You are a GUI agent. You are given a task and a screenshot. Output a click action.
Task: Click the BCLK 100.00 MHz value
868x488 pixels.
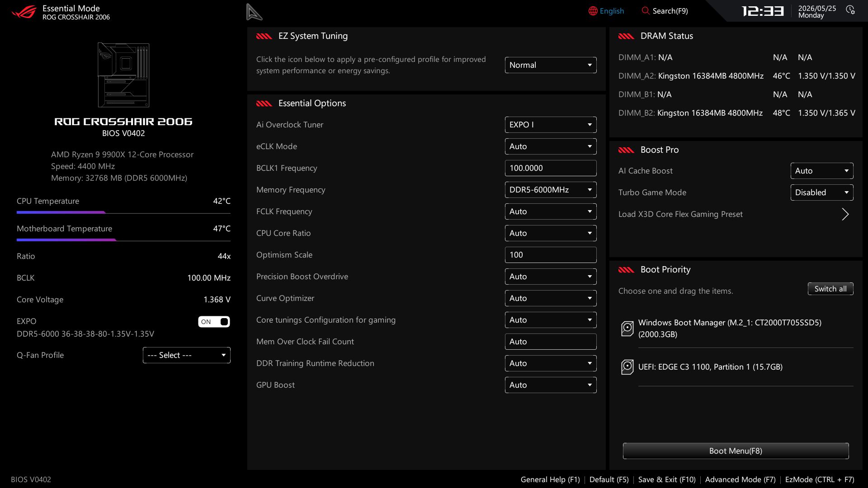click(209, 278)
